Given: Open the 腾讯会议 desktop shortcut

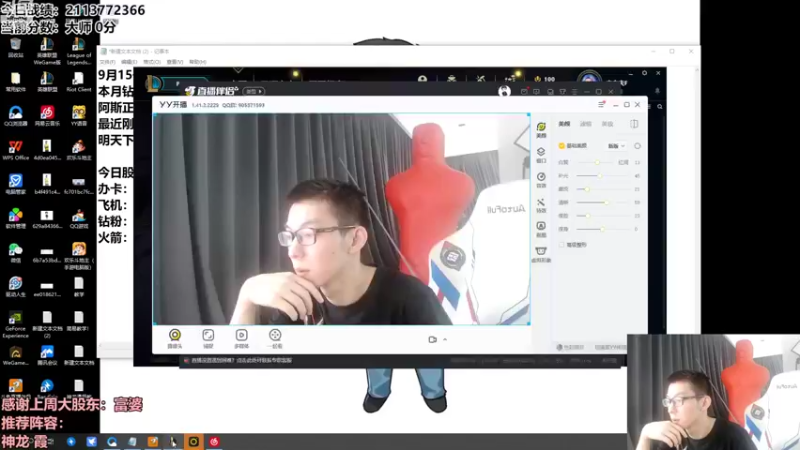Looking at the screenshot, I should (47, 356).
